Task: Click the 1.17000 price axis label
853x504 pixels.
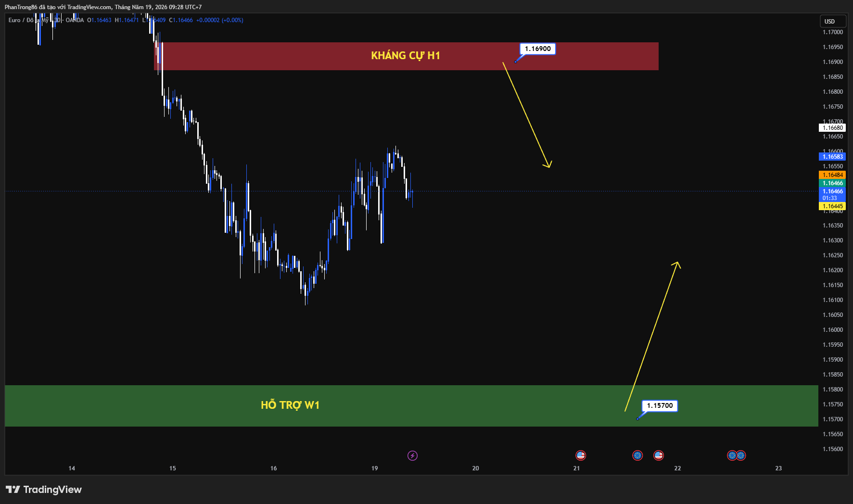Action: 833,32
